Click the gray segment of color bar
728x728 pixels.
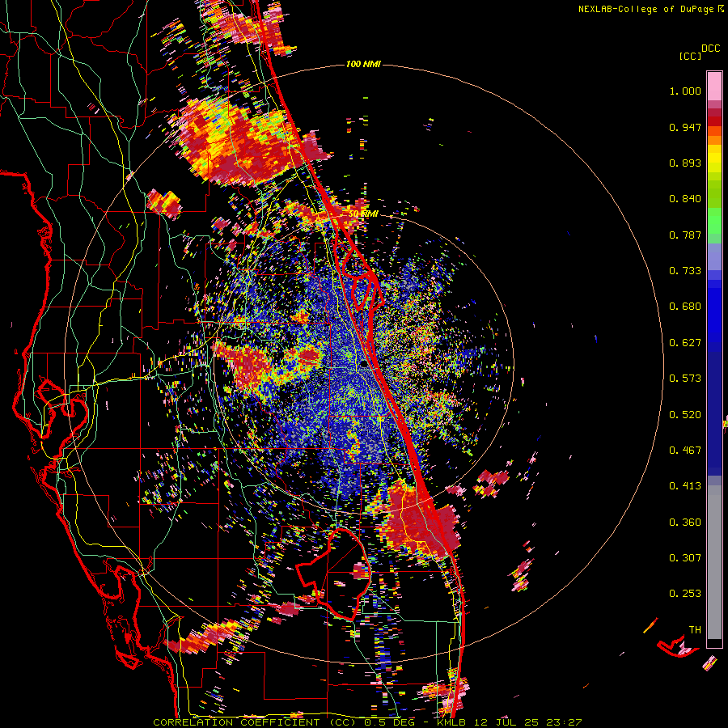pos(714,562)
